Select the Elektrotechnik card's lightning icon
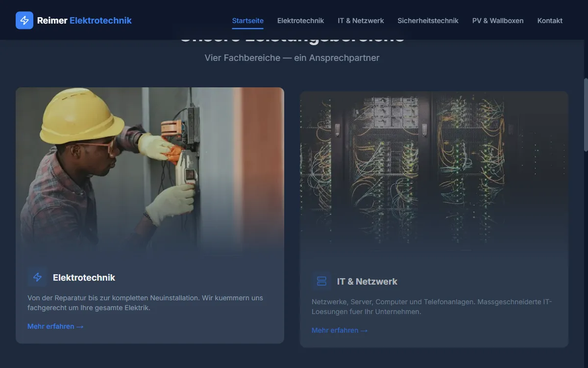Screen dimensions: 588x368 point(37,277)
